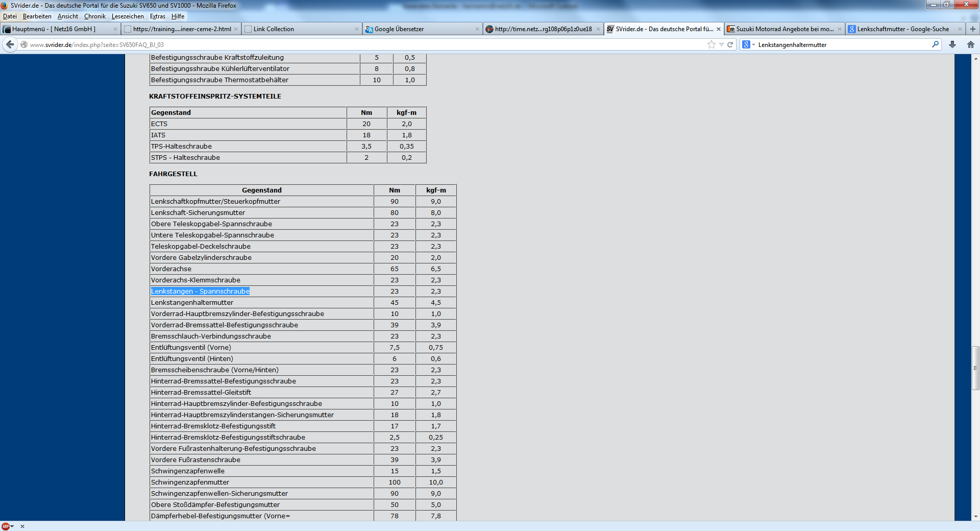Open the Chronik menu
The image size is (980, 531).
click(94, 16)
